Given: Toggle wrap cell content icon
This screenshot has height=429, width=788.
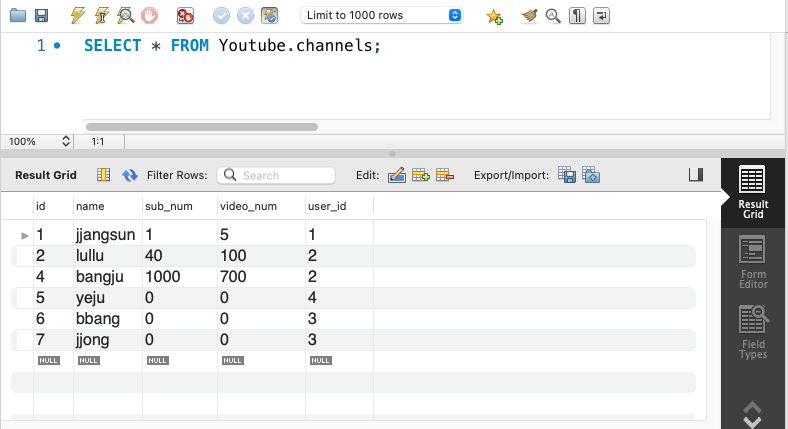Looking at the screenshot, I should (104, 175).
